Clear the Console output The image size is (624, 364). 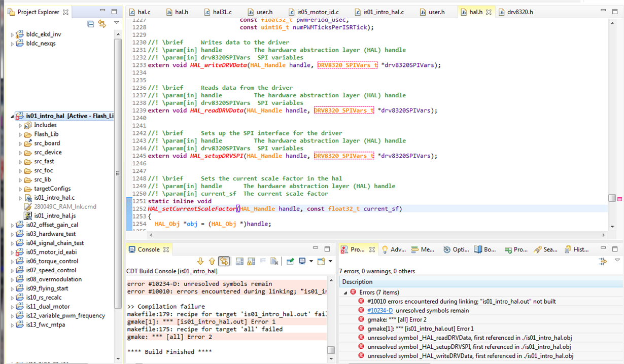point(274,261)
